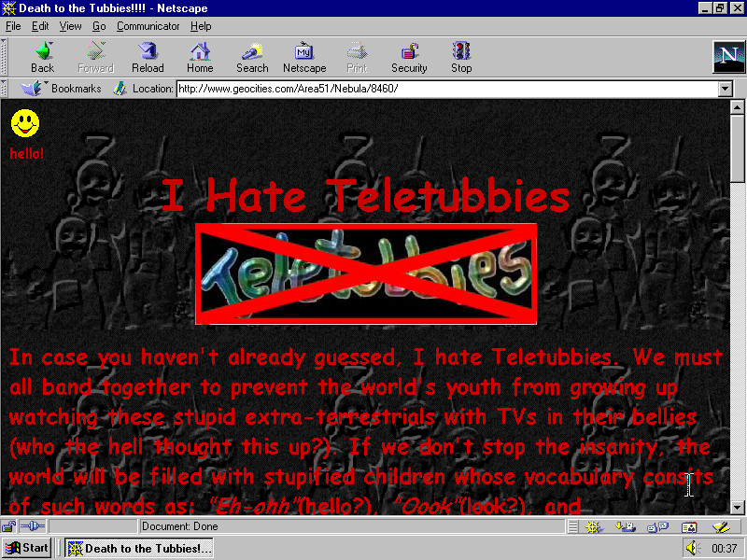Click the Print toolbar button
The image size is (747, 560).
357,58
